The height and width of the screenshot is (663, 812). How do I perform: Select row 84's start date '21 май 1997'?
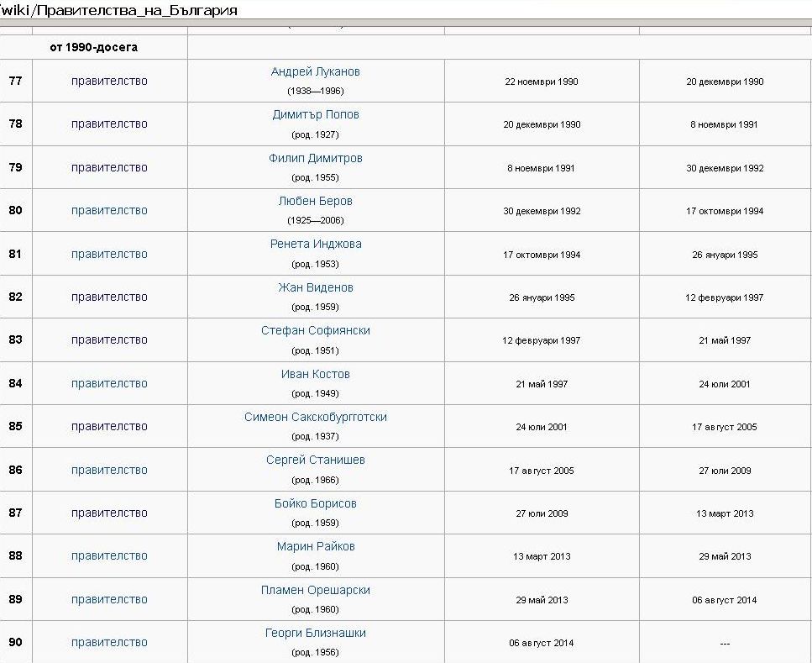542,385
